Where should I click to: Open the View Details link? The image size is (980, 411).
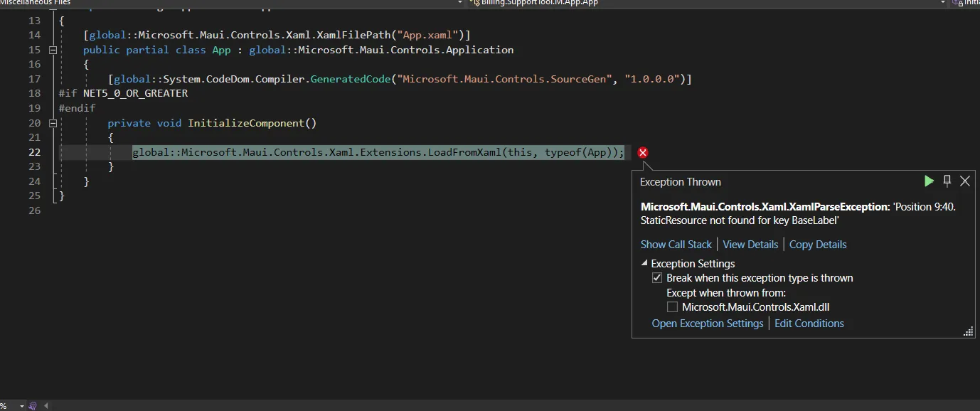(750, 245)
